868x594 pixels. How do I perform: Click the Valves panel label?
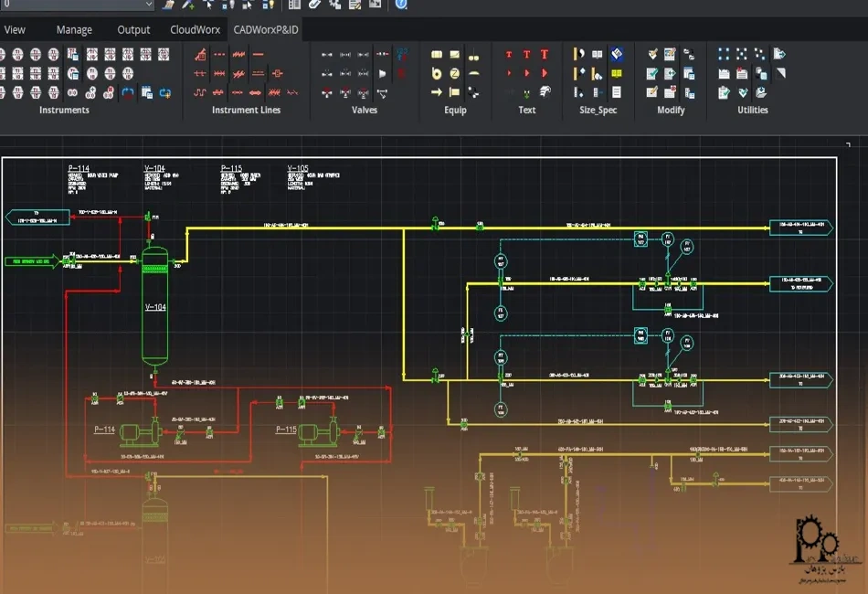point(365,111)
